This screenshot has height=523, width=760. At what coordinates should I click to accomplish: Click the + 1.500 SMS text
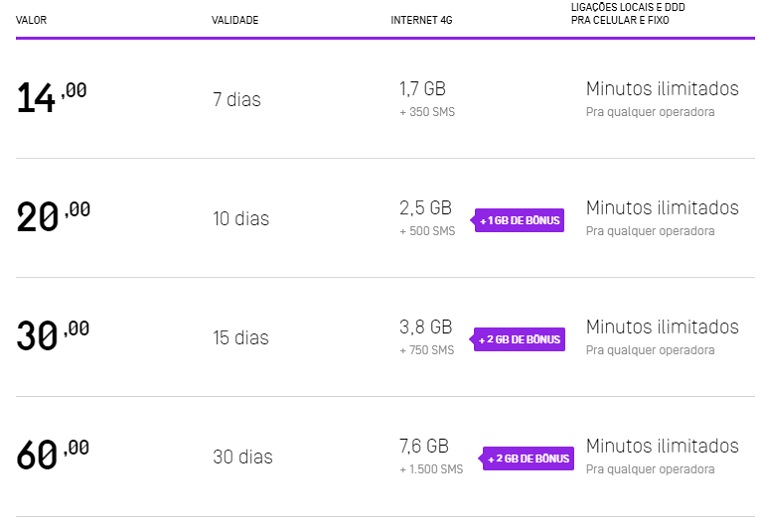click(431, 469)
